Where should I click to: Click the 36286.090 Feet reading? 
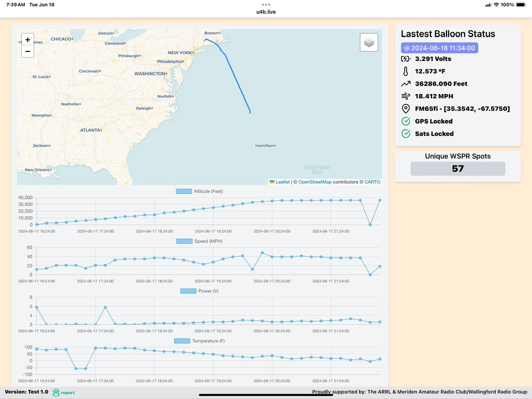[x=441, y=83]
